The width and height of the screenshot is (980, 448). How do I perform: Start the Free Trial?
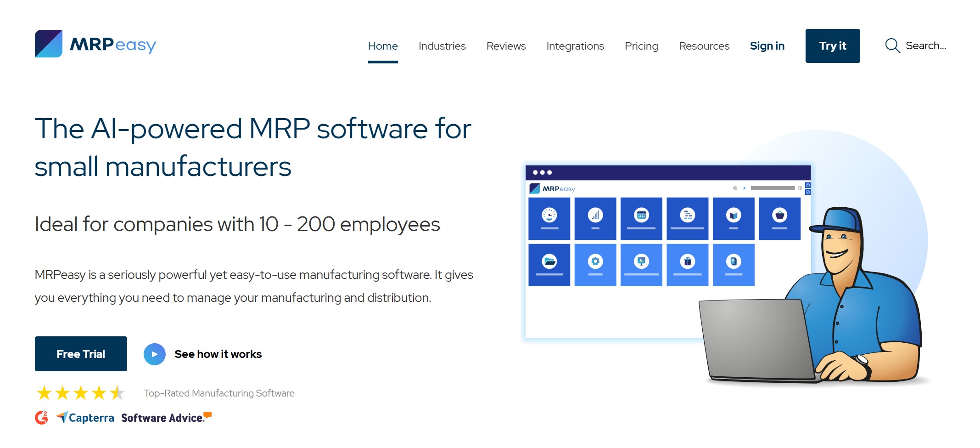tap(81, 353)
